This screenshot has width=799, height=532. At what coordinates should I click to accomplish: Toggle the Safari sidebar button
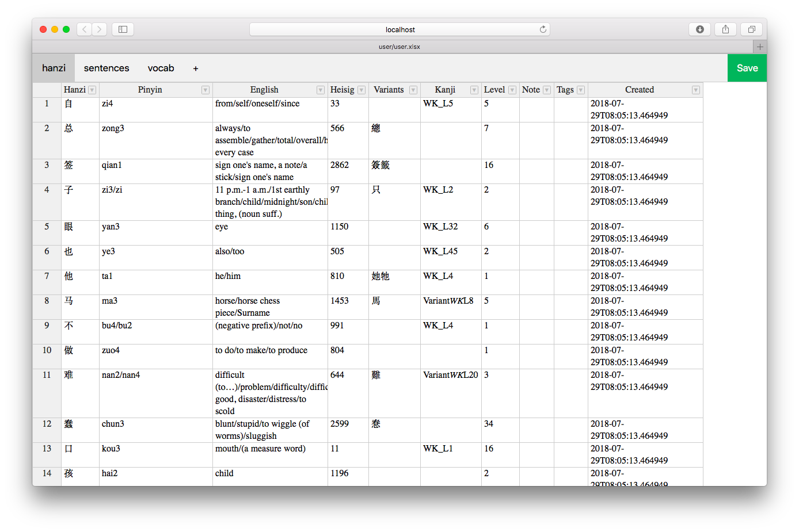pyautogui.click(x=123, y=29)
